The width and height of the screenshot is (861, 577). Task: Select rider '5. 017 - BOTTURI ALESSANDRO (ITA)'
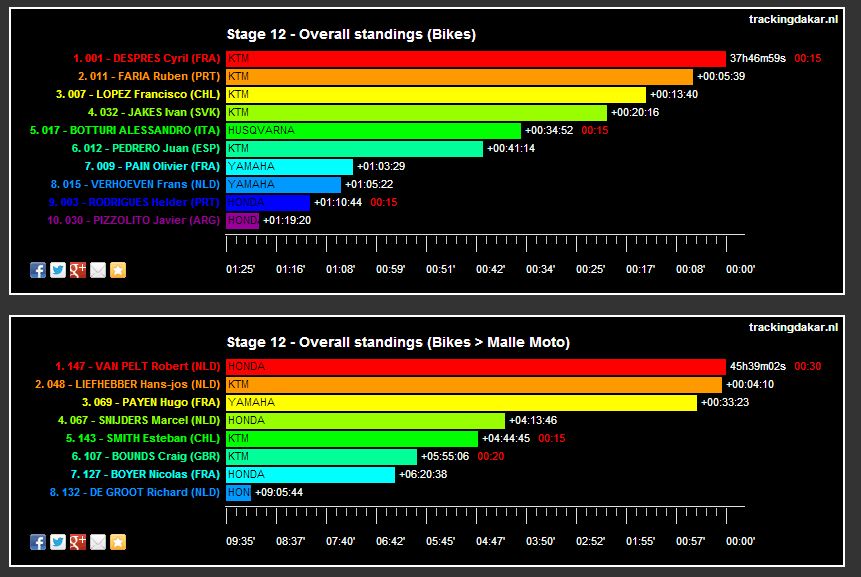point(125,130)
